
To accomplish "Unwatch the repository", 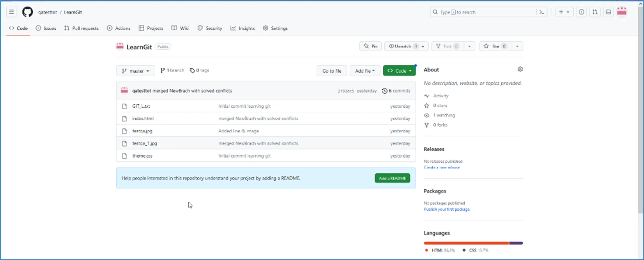I will (x=403, y=46).
